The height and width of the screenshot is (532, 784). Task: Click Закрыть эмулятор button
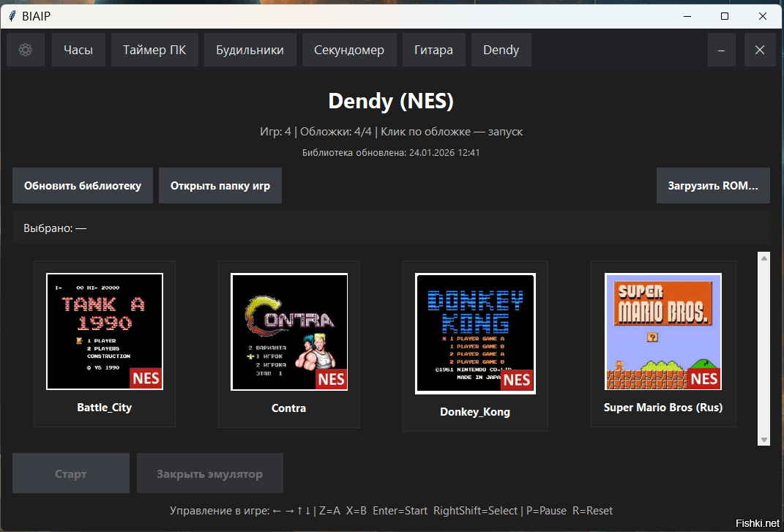[210, 473]
